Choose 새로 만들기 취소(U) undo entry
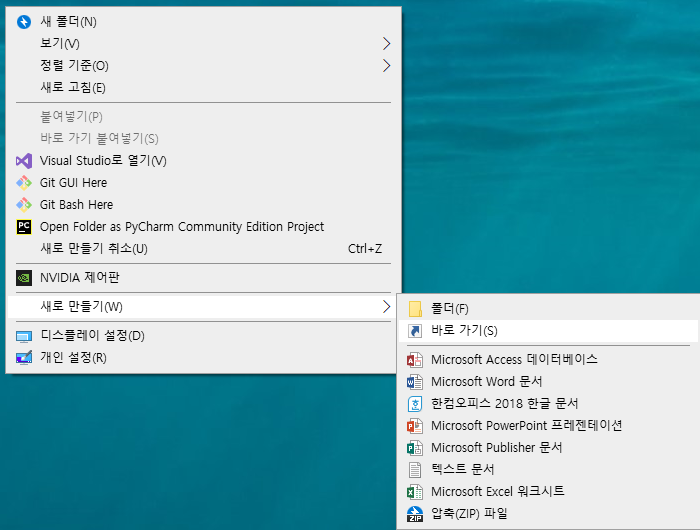This screenshot has height=530, width=700. click(x=204, y=249)
